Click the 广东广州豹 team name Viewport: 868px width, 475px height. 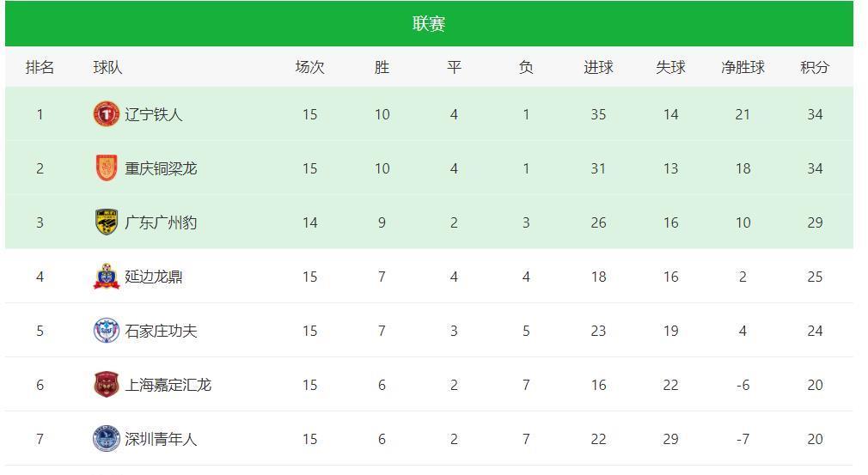click(161, 222)
